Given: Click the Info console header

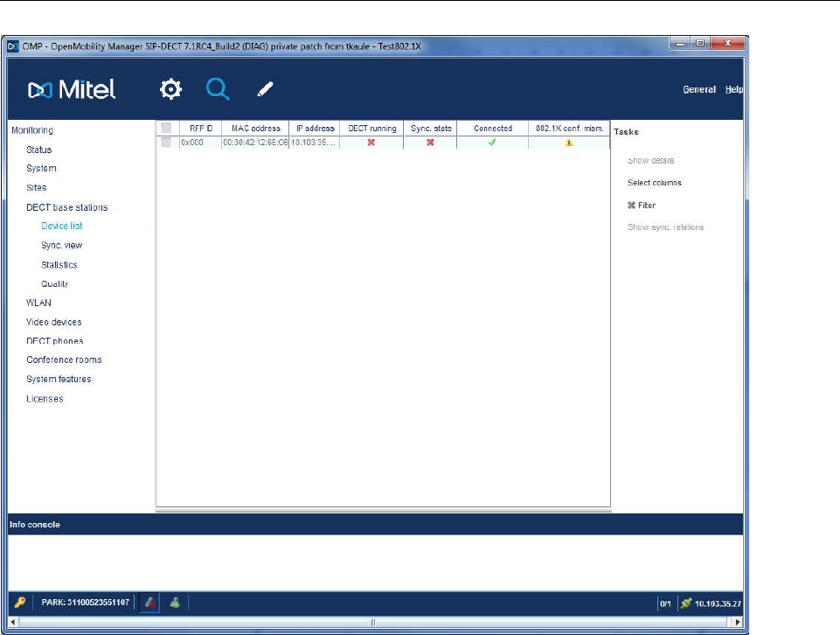Looking at the screenshot, I should [35, 525].
